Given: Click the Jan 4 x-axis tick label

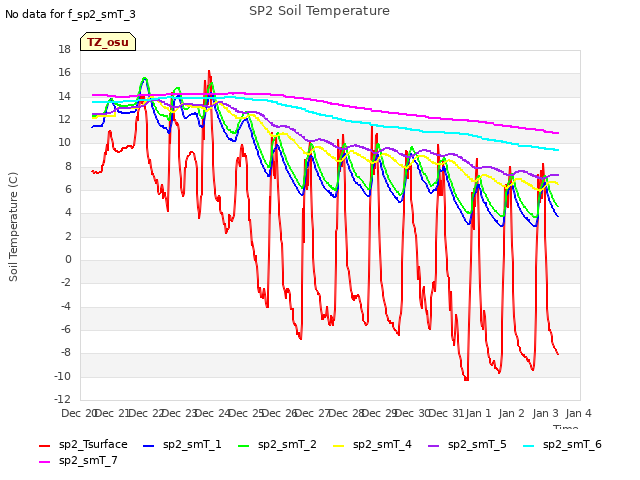Looking at the screenshot, I should [x=579, y=413].
